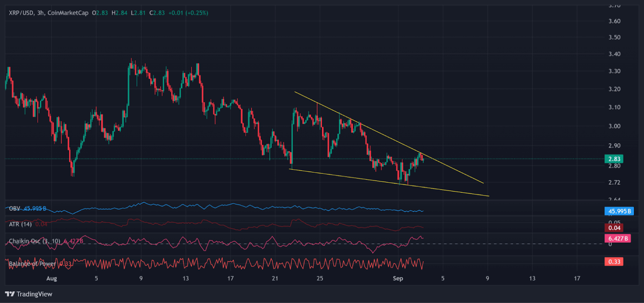Select the Sep label on the time axis
Viewport: 644px width, 303px height.
[397, 278]
